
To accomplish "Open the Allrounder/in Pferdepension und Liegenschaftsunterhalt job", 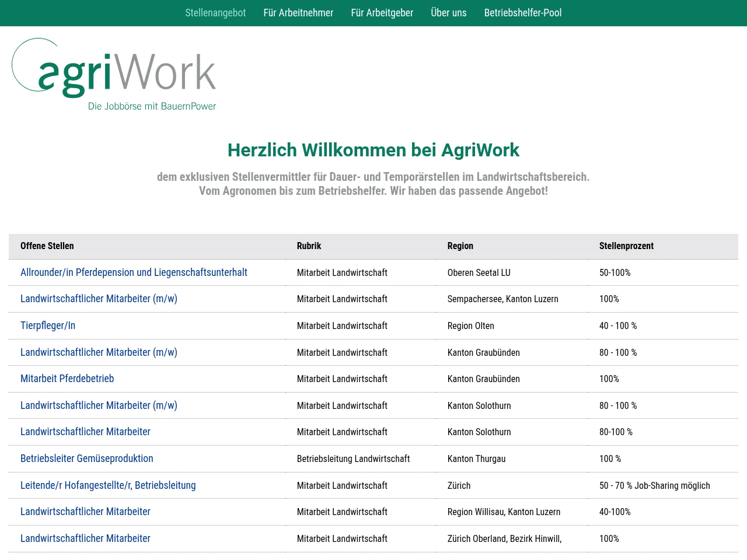I will 134,272.
